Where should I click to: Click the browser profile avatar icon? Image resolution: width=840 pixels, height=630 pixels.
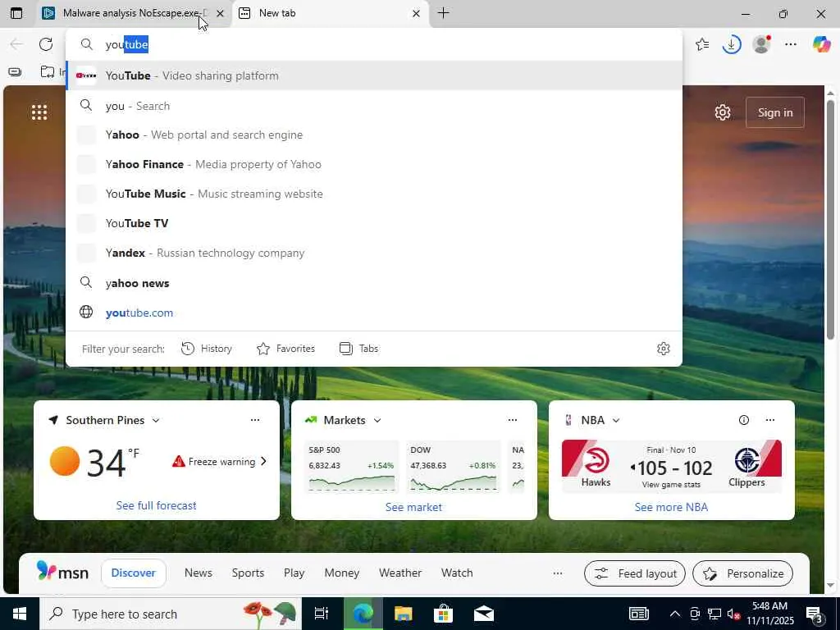(x=761, y=44)
